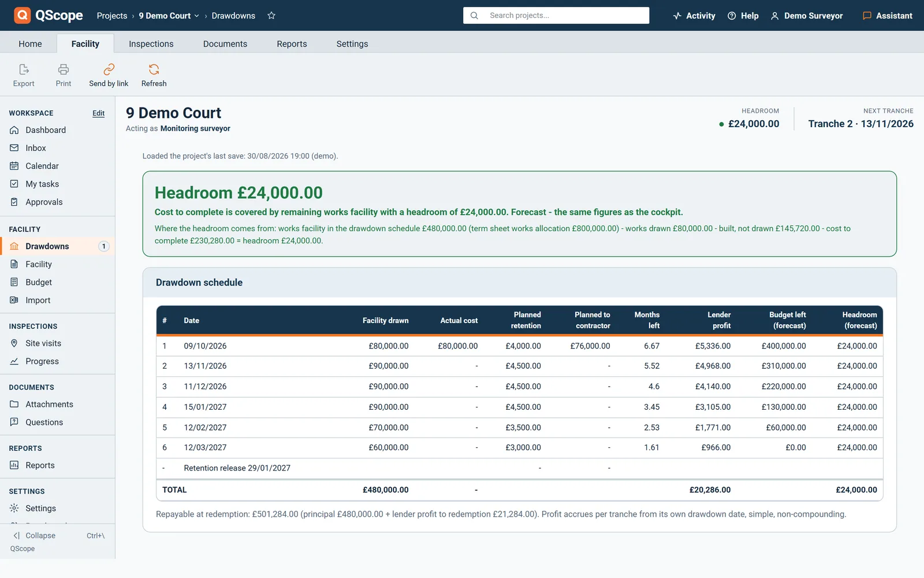Switch to the Reports tab
Image resolution: width=924 pixels, height=578 pixels.
[x=292, y=43]
